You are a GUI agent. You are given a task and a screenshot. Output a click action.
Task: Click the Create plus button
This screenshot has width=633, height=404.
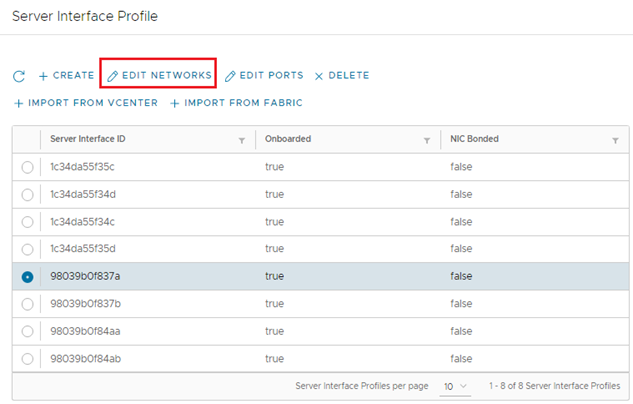66,76
